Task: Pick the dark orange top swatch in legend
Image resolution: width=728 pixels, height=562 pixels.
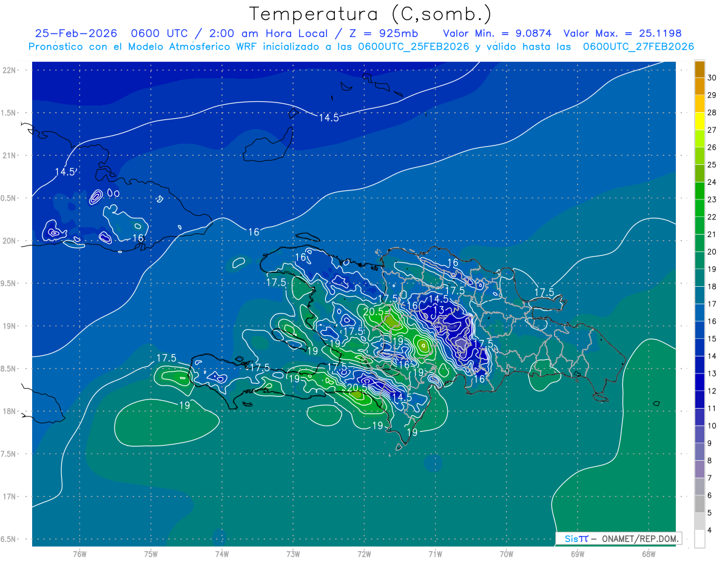Action: click(x=699, y=69)
